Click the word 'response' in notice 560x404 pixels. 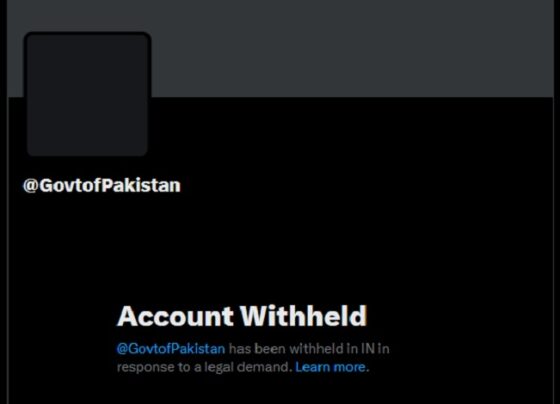(140, 368)
